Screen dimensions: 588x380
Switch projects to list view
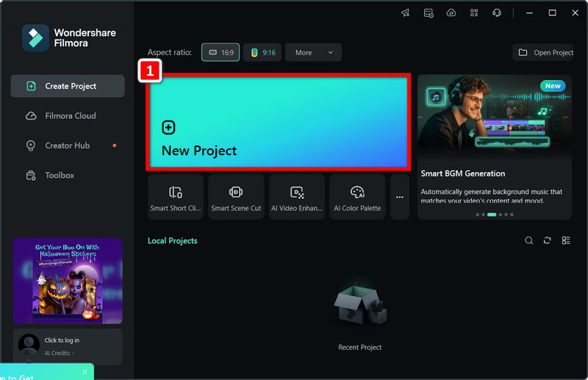click(566, 240)
